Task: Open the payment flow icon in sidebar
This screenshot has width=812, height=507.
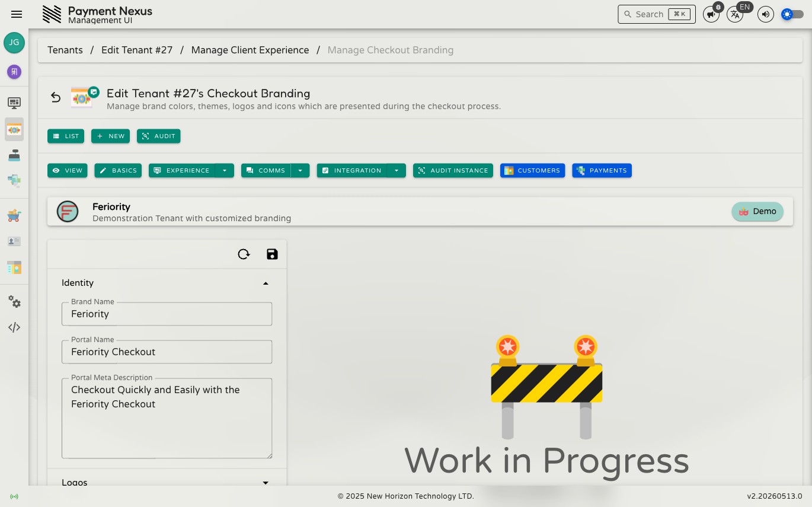Action: point(14,180)
